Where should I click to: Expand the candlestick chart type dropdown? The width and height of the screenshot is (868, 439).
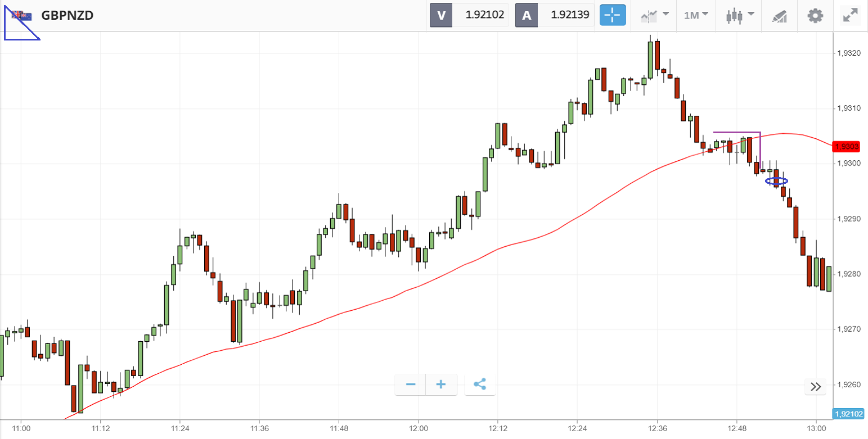click(738, 15)
